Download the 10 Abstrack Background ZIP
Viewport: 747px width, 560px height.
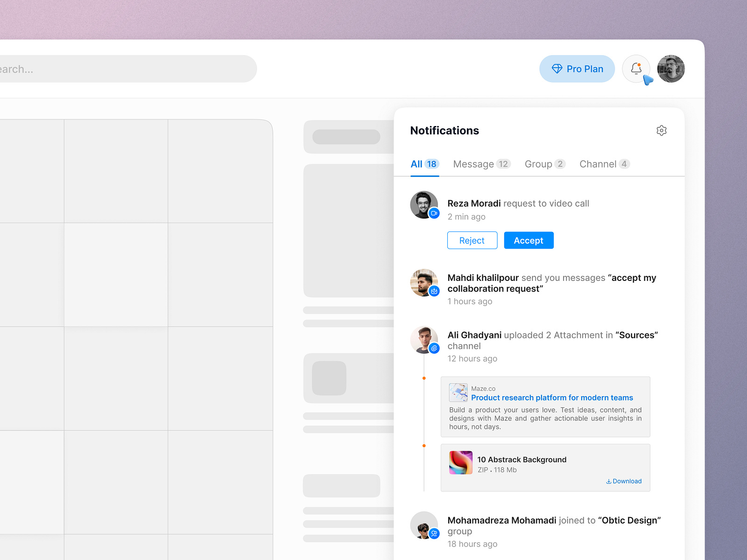pos(624,481)
